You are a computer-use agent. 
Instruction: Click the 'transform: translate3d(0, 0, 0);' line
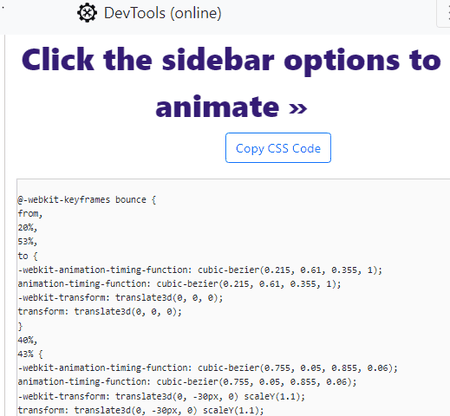[100, 312]
